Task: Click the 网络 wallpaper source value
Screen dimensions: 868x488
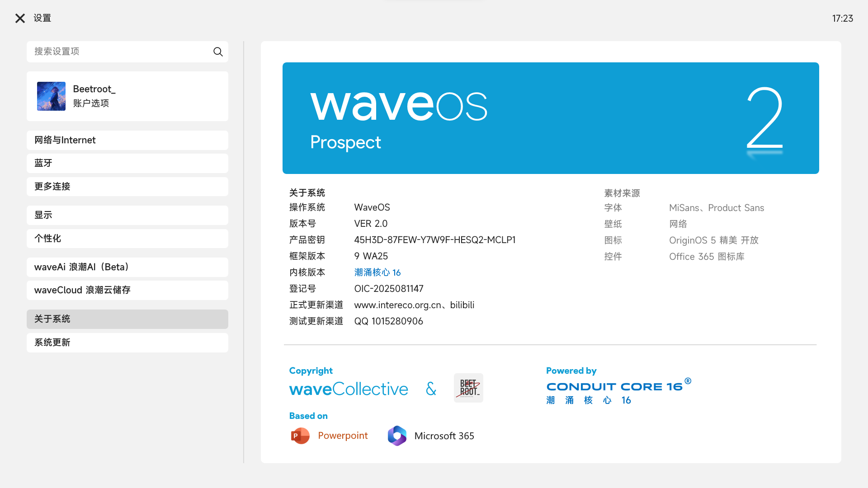Action: coord(678,224)
